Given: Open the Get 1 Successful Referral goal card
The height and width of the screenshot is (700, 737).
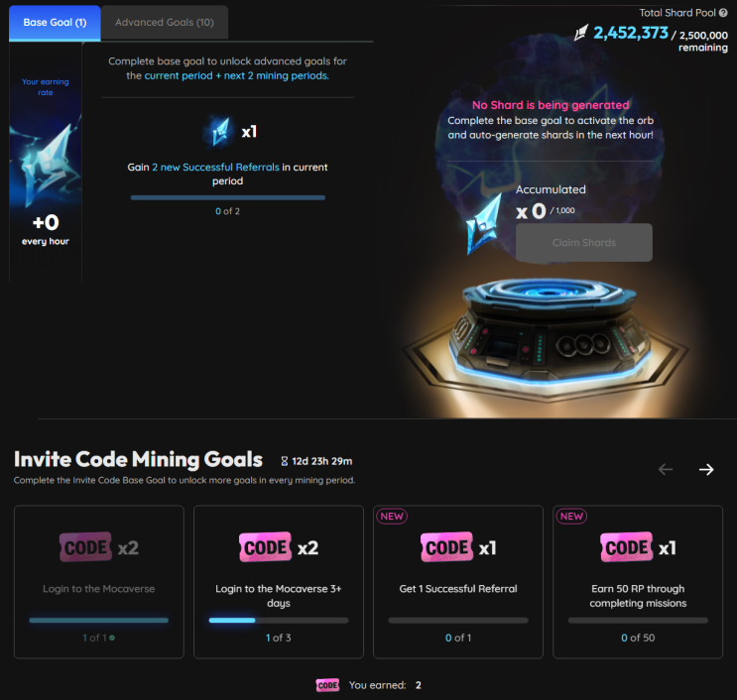Looking at the screenshot, I should coord(458,582).
